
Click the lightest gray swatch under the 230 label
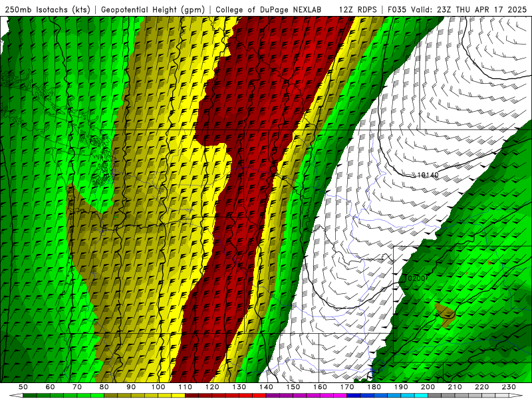point(502,395)
